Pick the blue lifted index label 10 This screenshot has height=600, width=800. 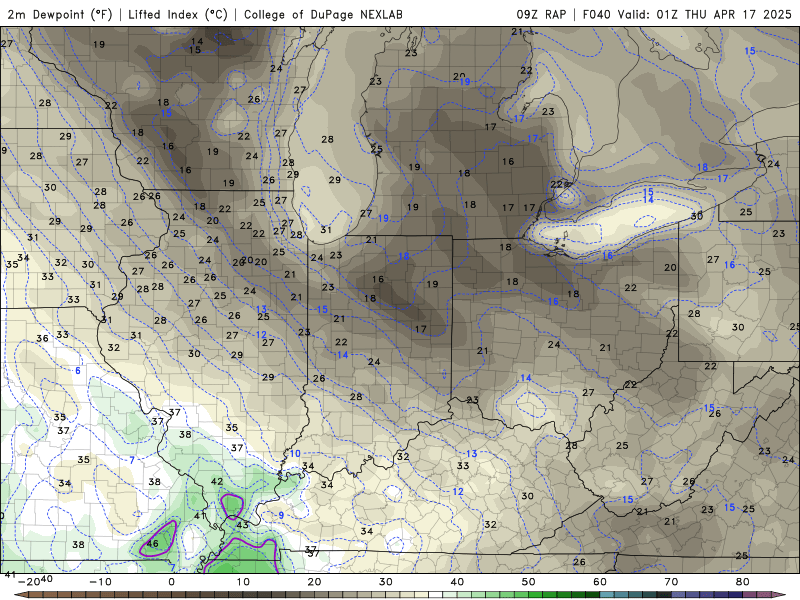click(x=295, y=454)
